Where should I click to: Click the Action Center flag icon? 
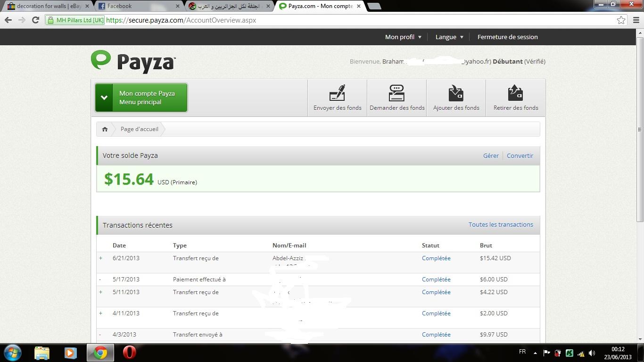(x=547, y=353)
